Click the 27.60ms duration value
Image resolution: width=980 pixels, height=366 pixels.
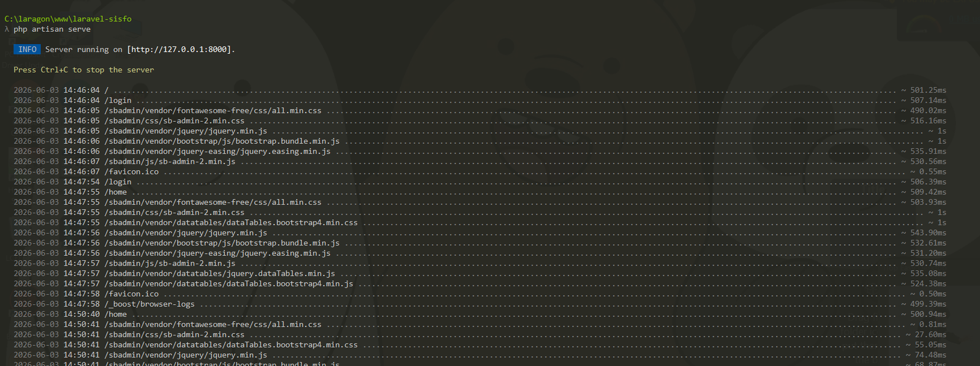click(x=930, y=335)
